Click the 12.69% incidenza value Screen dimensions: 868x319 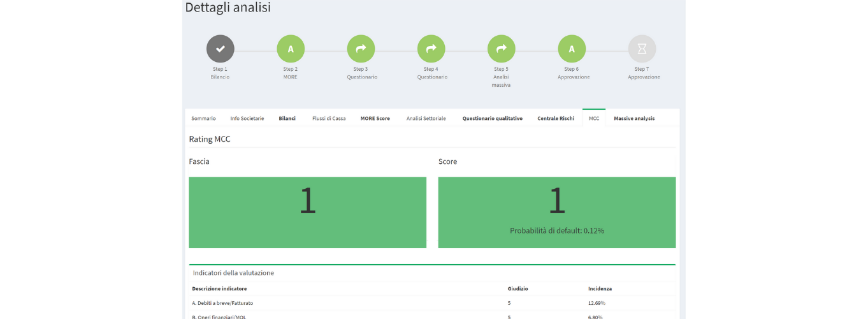coord(597,303)
